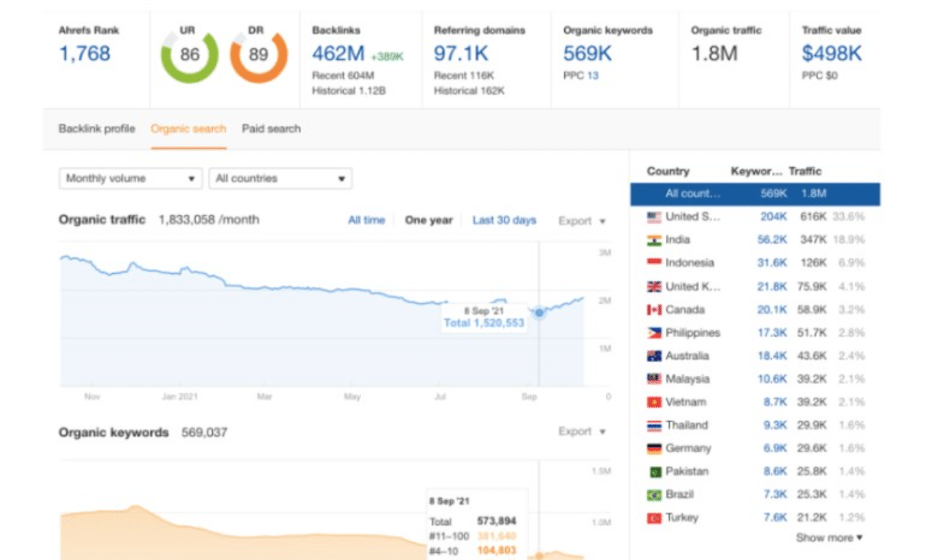
Task: Click the Germany flag icon
Action: (654, 449)
